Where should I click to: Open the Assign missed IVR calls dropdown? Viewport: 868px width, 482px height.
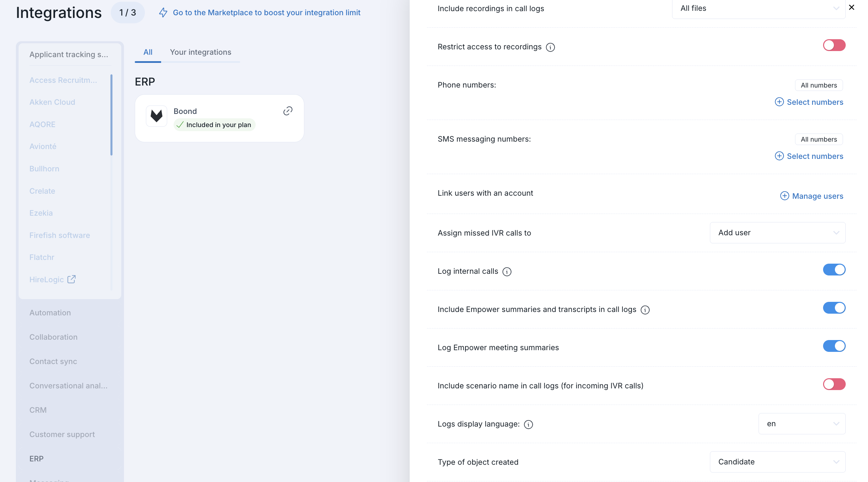777,233
